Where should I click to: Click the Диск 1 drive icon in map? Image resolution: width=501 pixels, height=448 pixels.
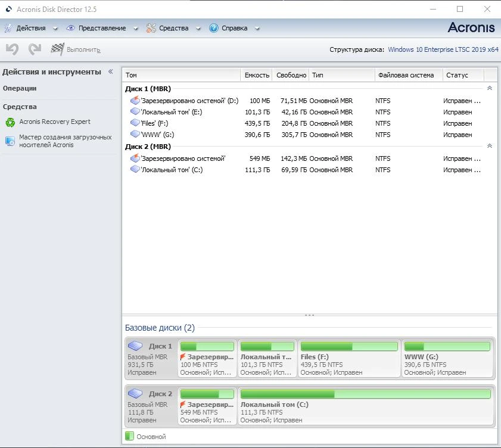pyautogui.click(x=135, y=346)
